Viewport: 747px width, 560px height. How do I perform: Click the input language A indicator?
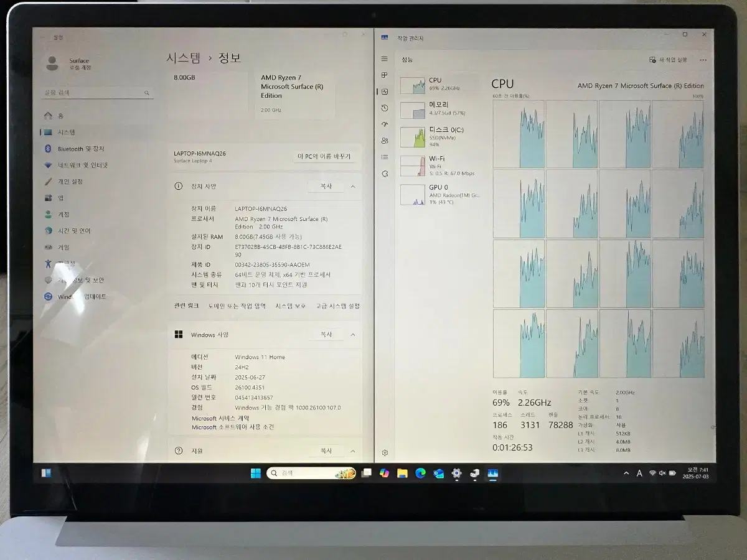pos(639,474)
